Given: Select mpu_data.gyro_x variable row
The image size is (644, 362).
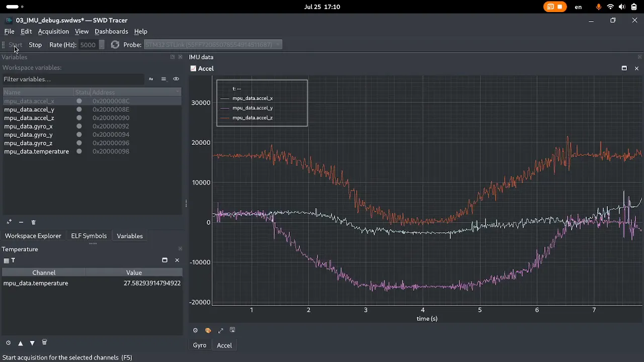Looking at the screenshot, I should pyautogui.click(x=92, y=126).
